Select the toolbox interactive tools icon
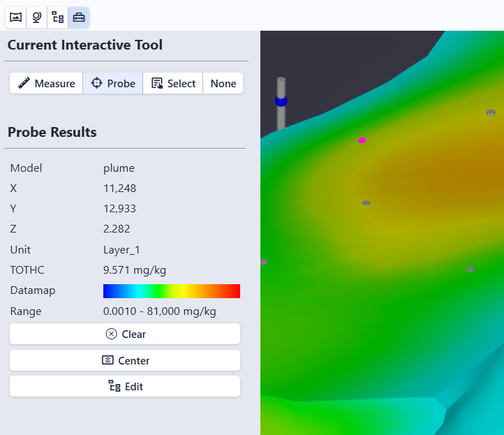 (79, 17)
